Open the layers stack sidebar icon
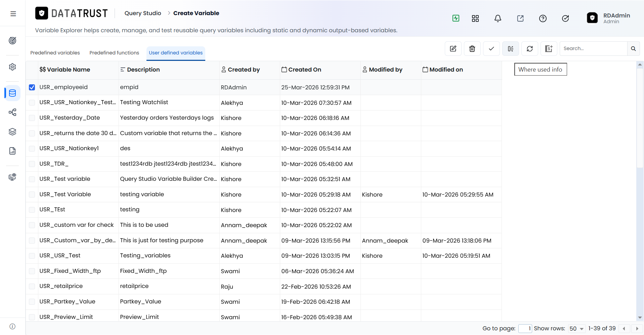644x335 pixels. [12, 132]
